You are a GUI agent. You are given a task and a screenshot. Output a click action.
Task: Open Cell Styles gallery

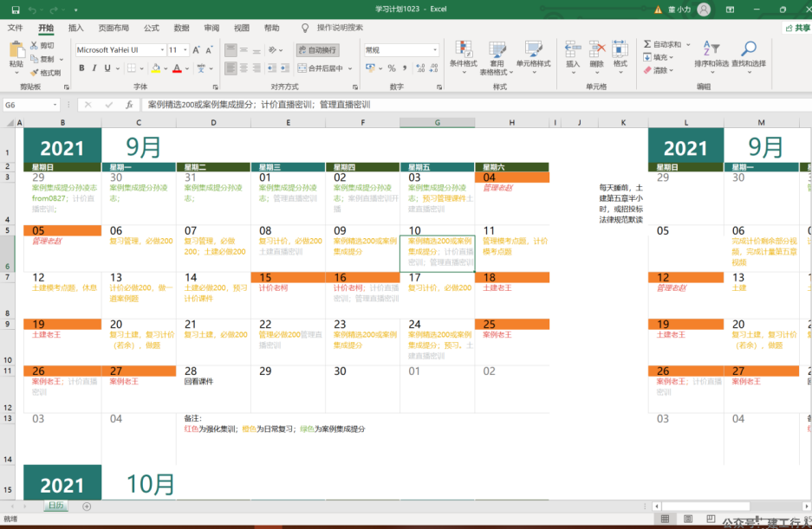click(x=534, y=57)
